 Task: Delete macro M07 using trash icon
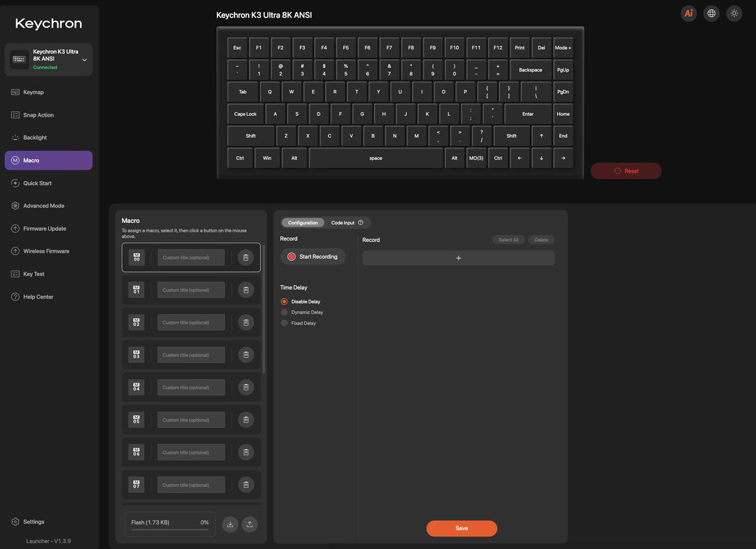246,485
